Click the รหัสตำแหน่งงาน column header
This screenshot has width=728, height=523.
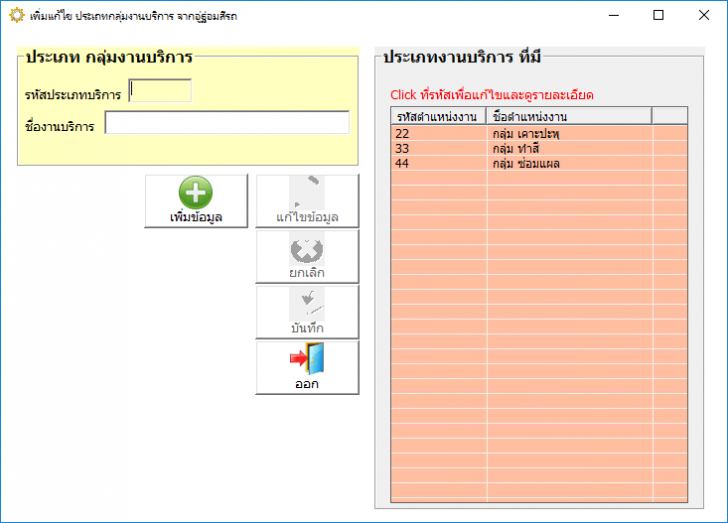click(438, 116)
